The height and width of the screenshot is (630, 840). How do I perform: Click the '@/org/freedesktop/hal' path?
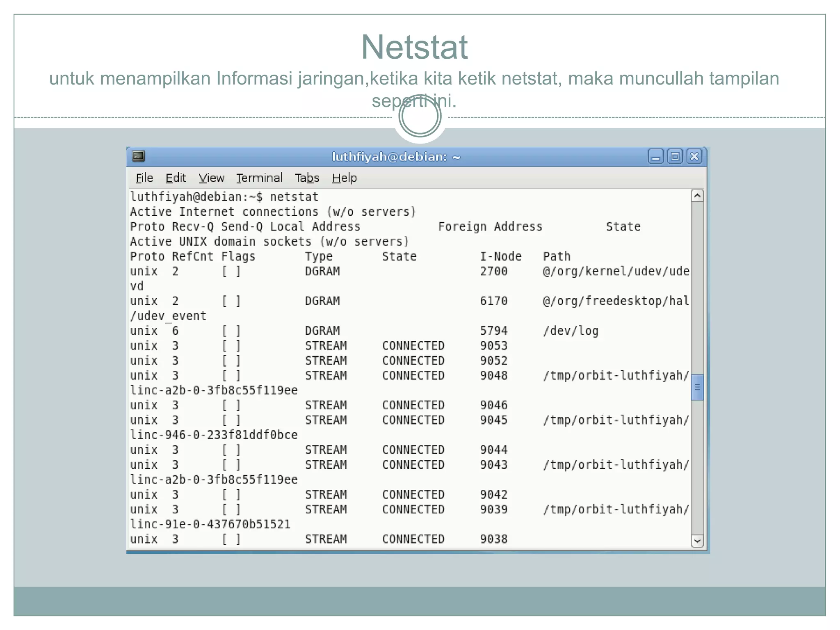pos(616,301)
